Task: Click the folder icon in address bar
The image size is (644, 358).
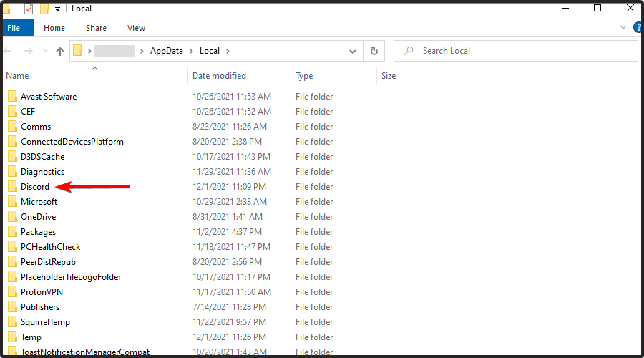Action: click(77, 51)
